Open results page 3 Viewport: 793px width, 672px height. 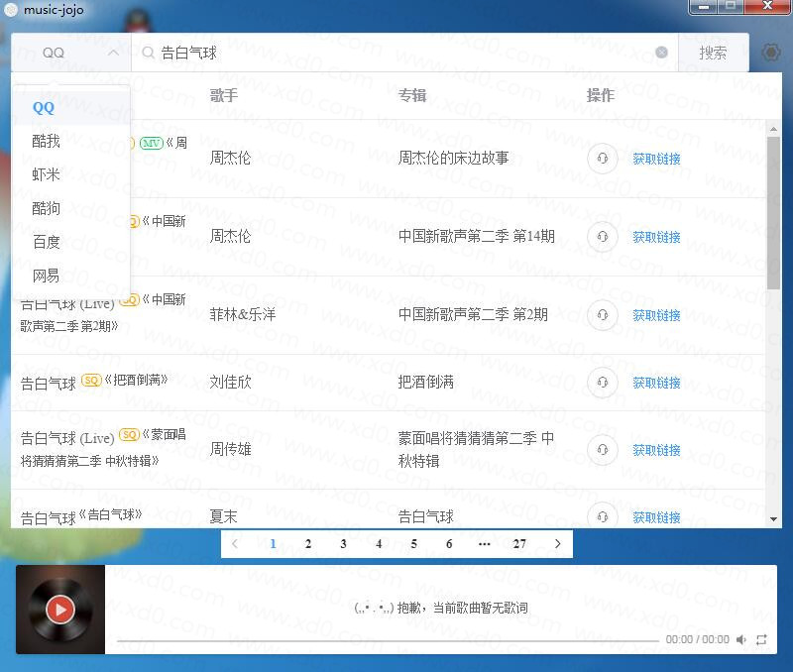tap(343, 543)
